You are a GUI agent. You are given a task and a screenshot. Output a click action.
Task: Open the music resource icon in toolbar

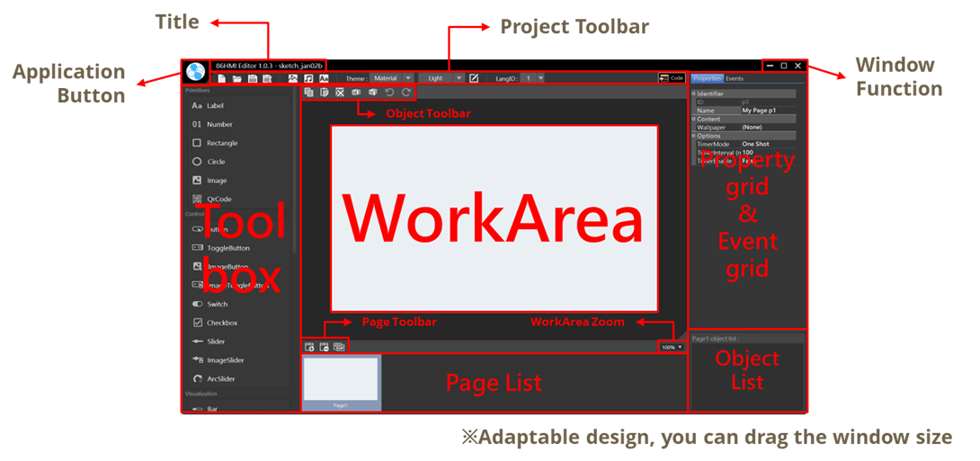[307, 79]
